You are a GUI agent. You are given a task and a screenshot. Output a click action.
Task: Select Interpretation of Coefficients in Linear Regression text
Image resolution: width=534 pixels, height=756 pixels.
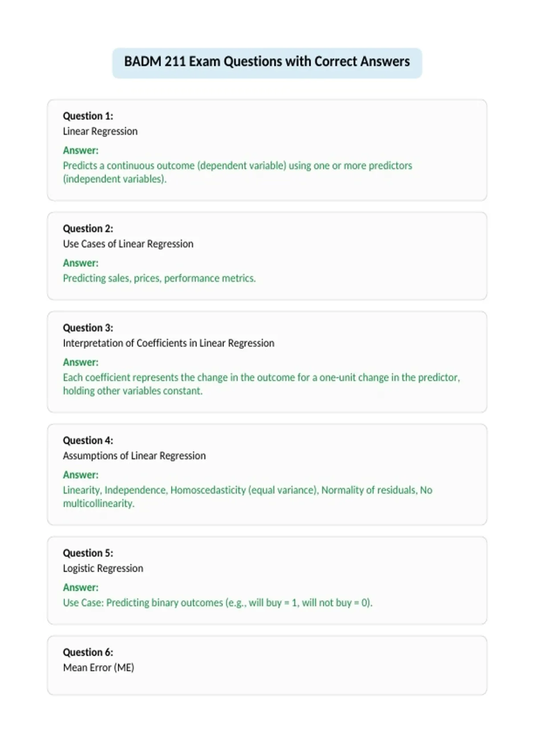pos(169,343)
